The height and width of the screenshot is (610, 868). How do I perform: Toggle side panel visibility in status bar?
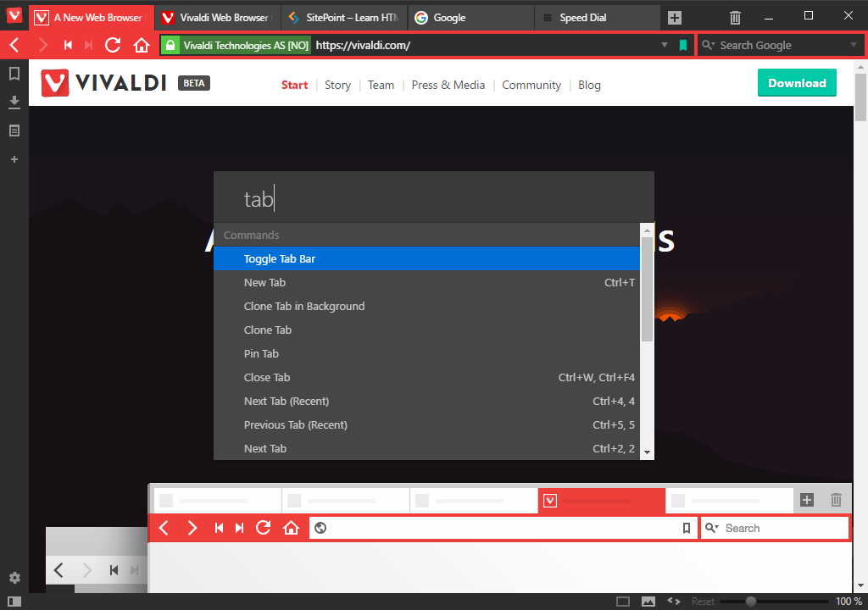coord(14,602)
